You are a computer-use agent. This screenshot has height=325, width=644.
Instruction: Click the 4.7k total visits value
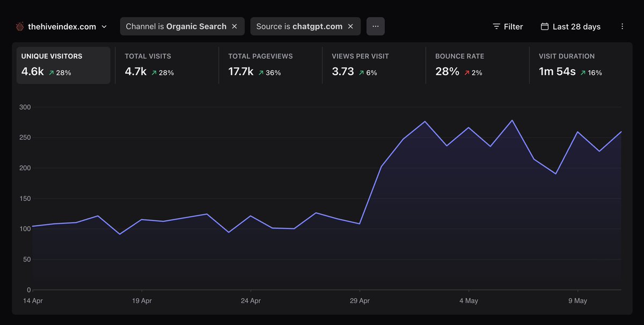(136, 71)
